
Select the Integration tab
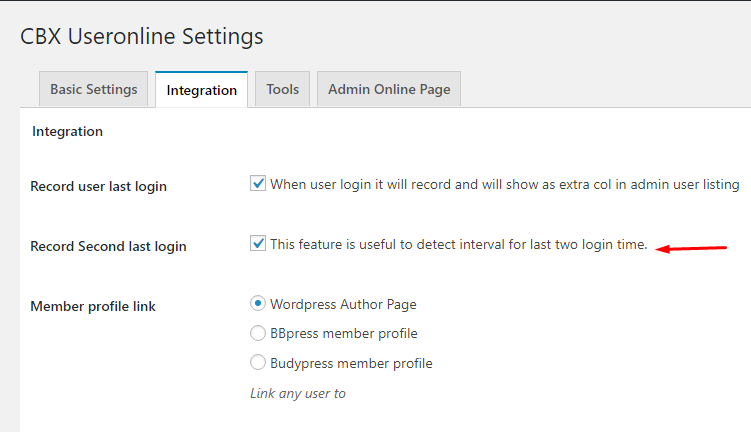click(x=201, y=90)
